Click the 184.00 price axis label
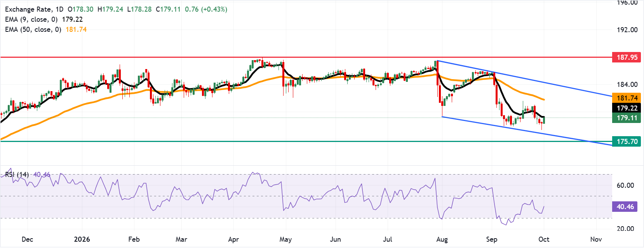Image resolution: width=644 pixels, height=251 pixels. (x=627, y=85)
